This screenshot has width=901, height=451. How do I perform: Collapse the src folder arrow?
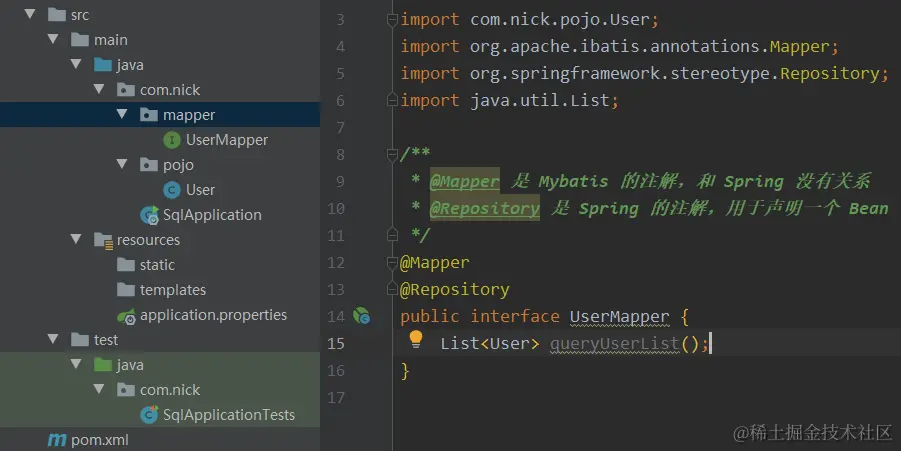[x=30, y=14]
